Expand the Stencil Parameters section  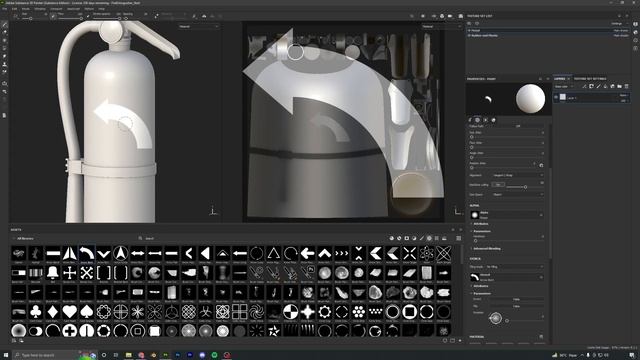point(481,293)
